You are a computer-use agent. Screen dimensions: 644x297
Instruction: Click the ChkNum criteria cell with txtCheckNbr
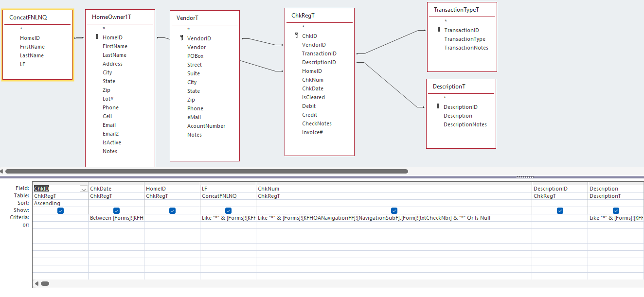click(x=394, y=218)
